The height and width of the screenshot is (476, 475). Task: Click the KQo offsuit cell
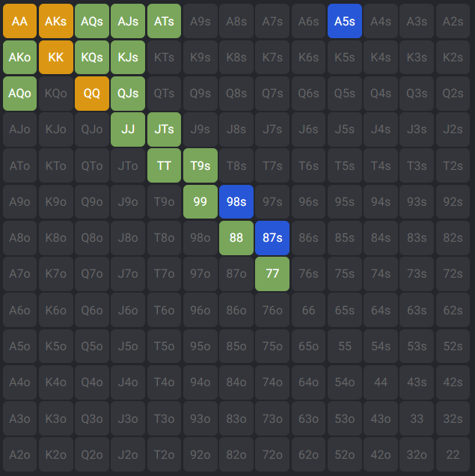point(56,94)
